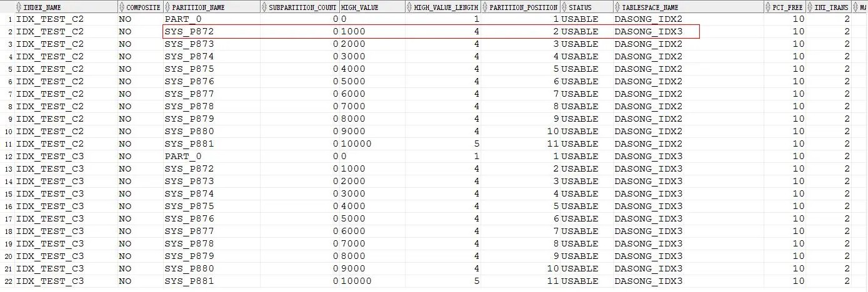Viewport: 868px width, 292px height.
Task: Sort by the HIGH_VALUE column header
Action: coord(372,7)
